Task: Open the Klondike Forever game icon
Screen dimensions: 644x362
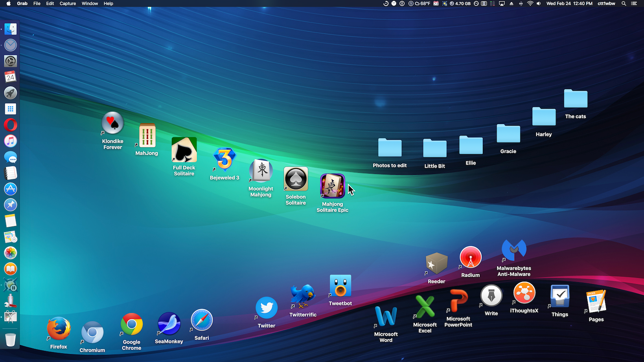Action: coord(113,123)
